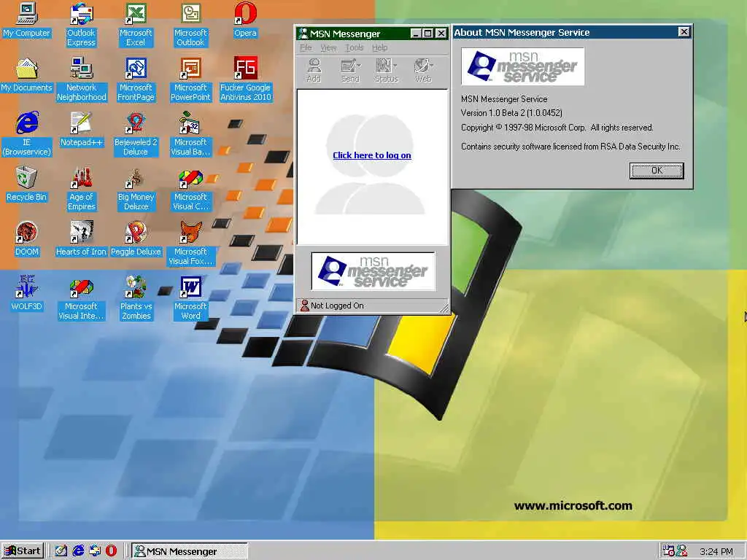Click the 'Click here to log on' link
Screen dimensions: 747x560
[x=371, y=155]
